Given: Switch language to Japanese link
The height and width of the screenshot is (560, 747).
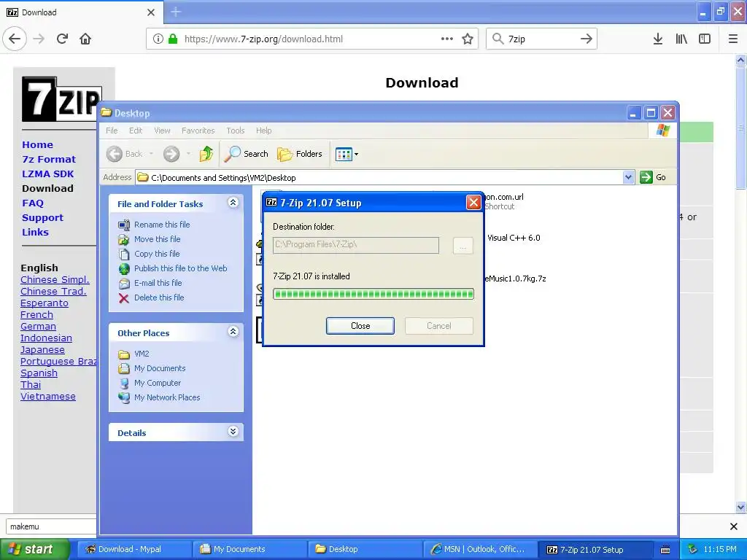Looking at the screenshot, I should click(42, 349).
